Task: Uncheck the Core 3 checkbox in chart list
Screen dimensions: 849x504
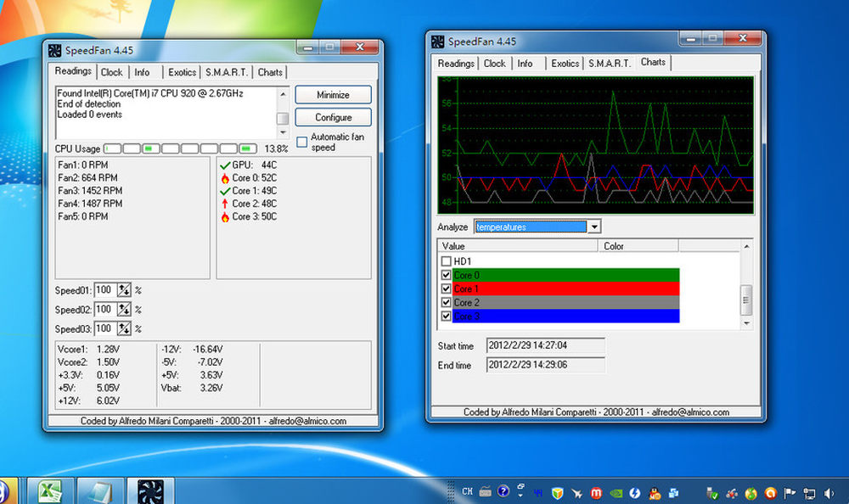Action: 447,316
